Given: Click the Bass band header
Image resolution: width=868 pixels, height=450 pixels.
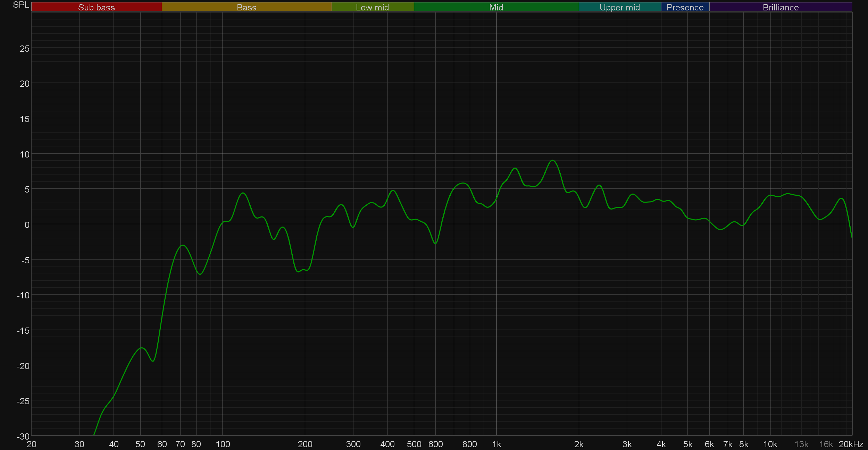Looking at the screenshot, I should 247,7.
